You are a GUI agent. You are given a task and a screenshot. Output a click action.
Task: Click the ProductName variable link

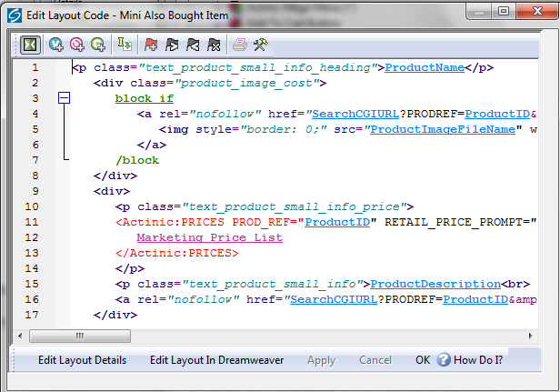[426, 67]
